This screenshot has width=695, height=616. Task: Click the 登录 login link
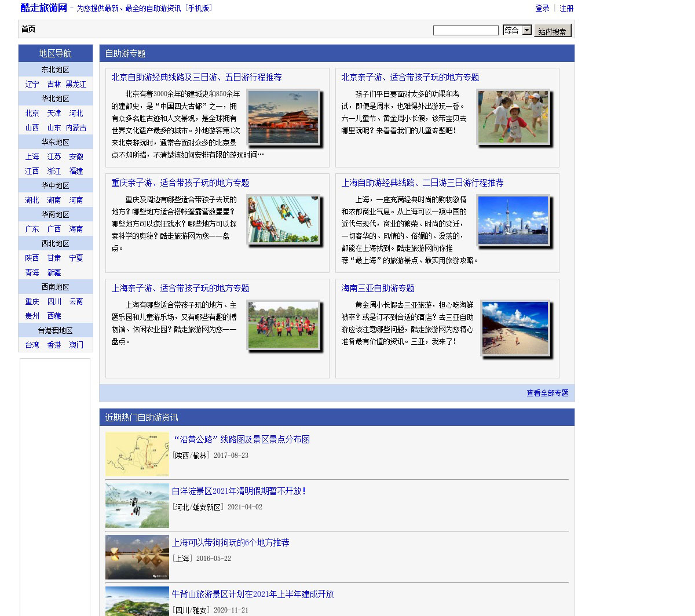542,8
